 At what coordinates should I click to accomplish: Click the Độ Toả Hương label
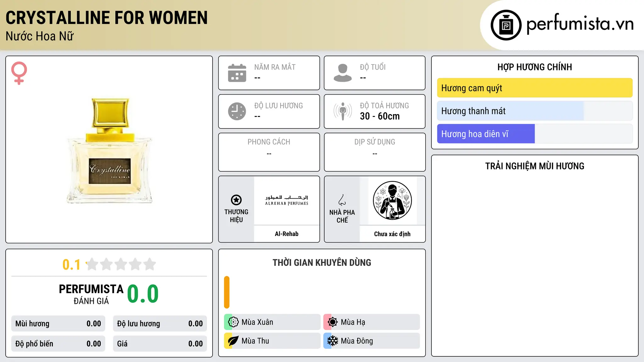[x=384, y=106]
